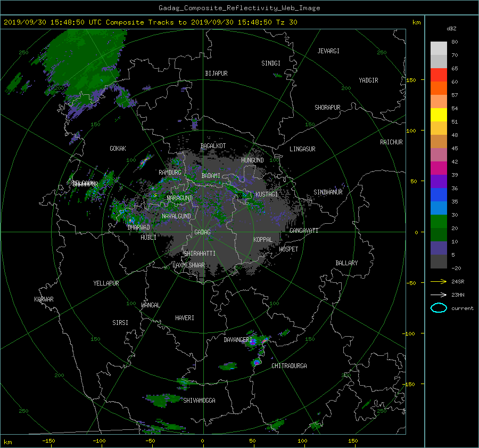Click the SHORAPUR label
479x448 pixels.
point(327,108)
